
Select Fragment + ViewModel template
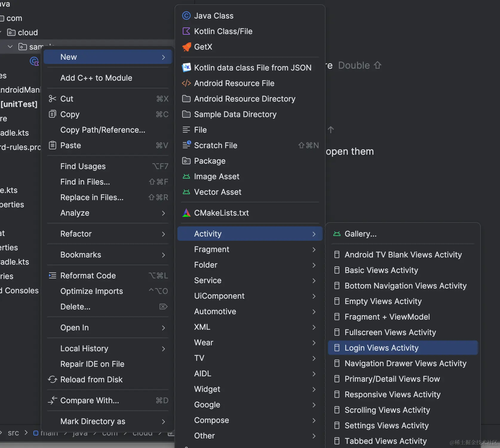click(x=403, y=317)
